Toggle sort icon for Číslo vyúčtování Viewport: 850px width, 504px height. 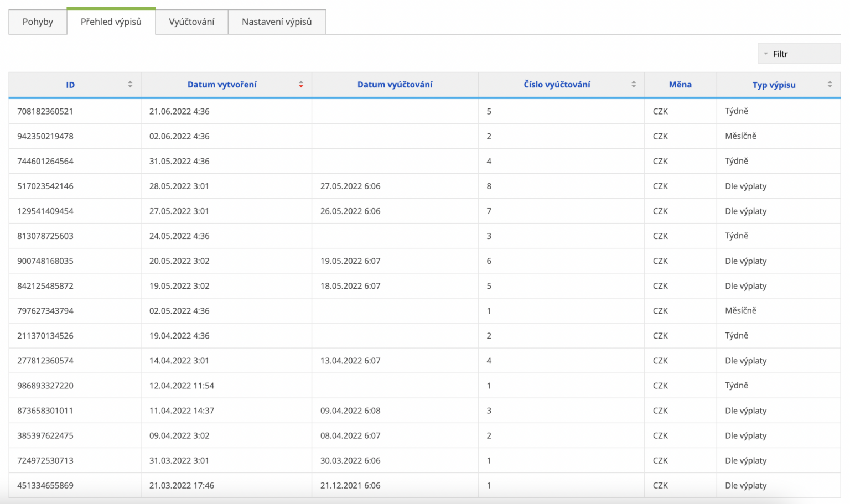(x=634, y=85)
